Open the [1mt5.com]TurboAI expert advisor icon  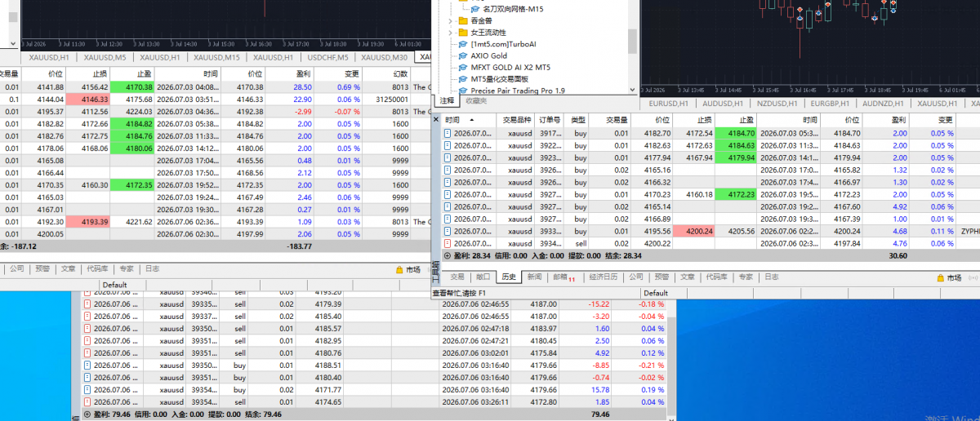pyautogui.click(x=463, y=44)
